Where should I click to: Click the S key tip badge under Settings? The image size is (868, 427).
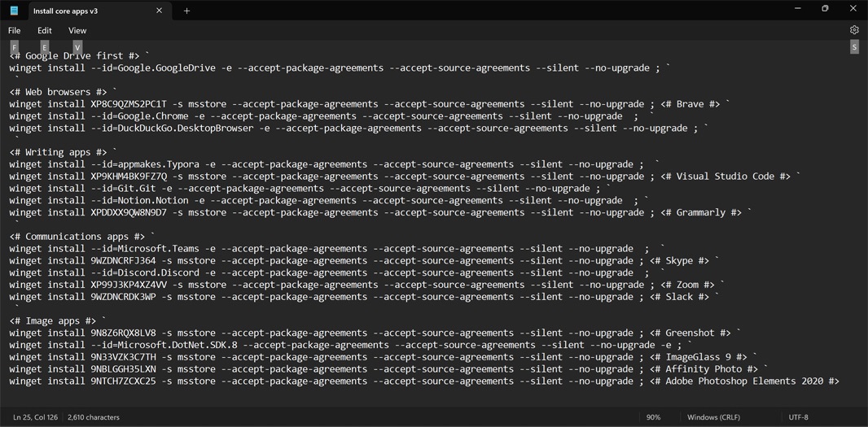click(855, 47)
